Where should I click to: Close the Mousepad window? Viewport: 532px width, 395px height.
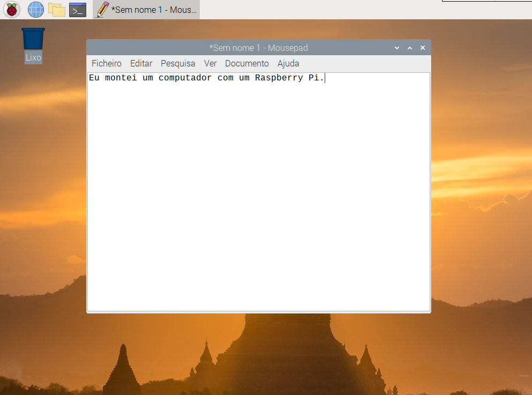pyautogui.click(x=423, y=48)
